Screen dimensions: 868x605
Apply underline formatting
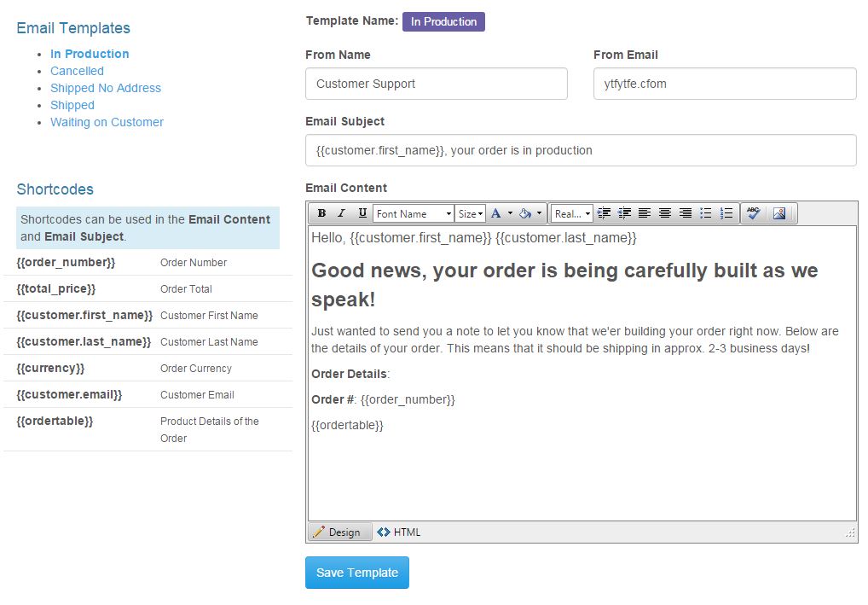(x=360, y=212)
